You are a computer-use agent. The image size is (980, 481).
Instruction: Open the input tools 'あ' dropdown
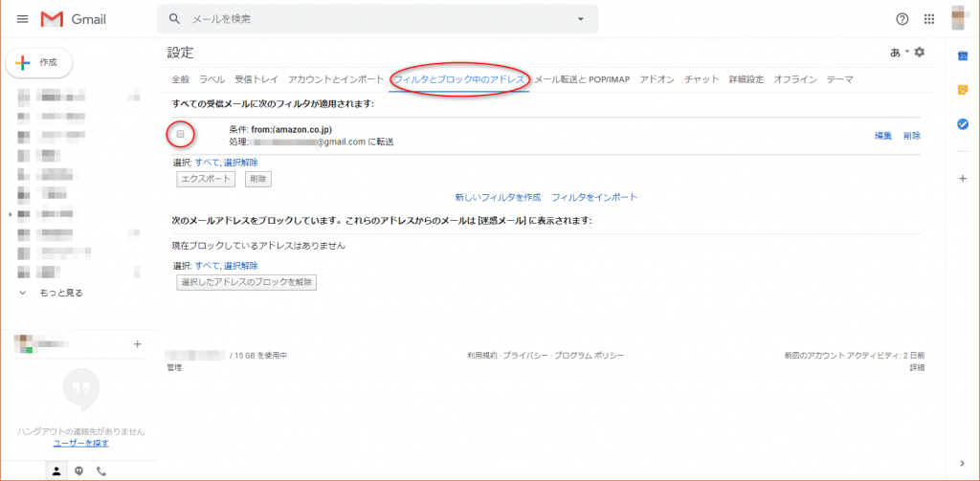tap(899, 53)
